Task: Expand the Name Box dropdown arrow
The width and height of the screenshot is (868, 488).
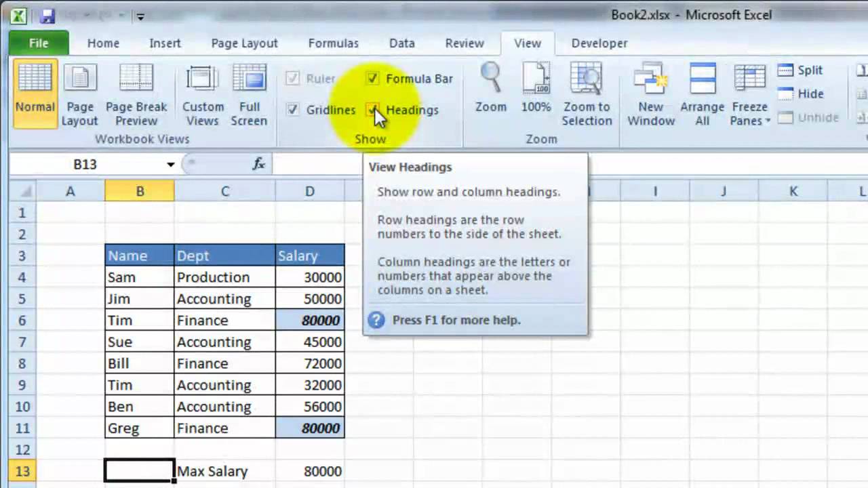Action: (170, 165)
